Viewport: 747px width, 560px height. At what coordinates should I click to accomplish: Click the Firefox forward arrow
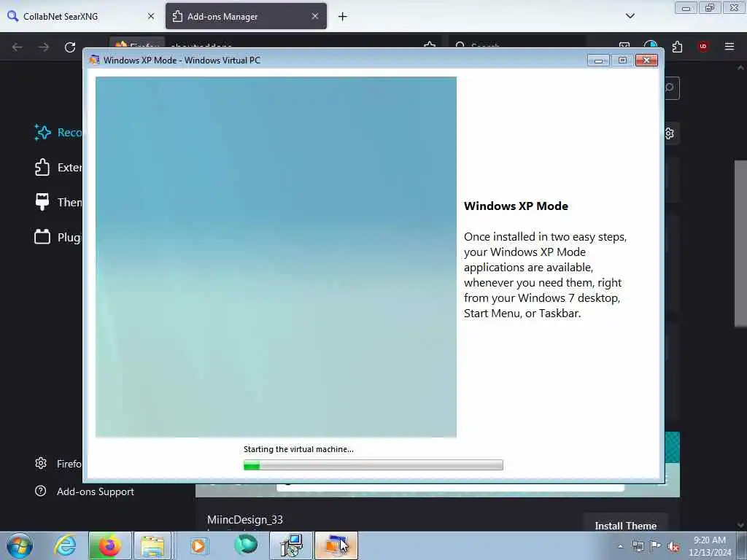(44, 47)
